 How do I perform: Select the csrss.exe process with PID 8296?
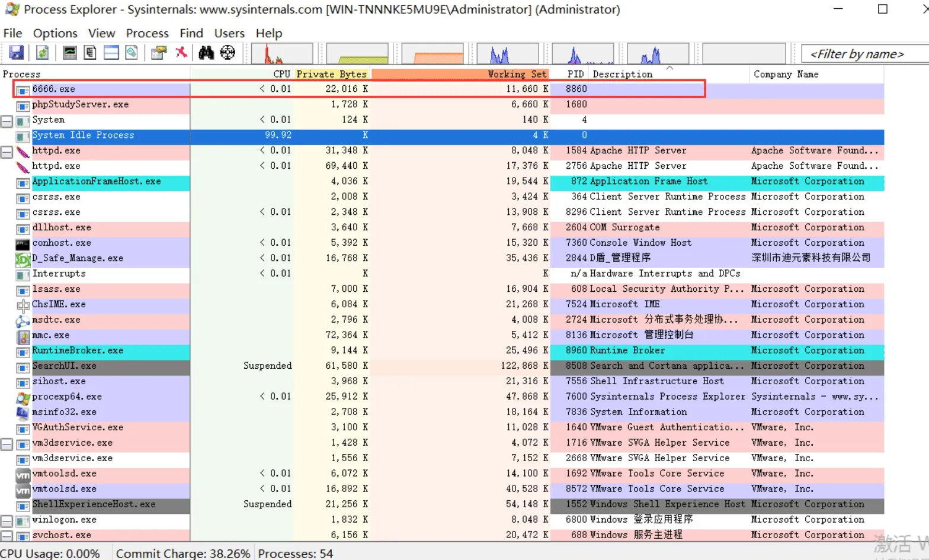pos(442,213)
